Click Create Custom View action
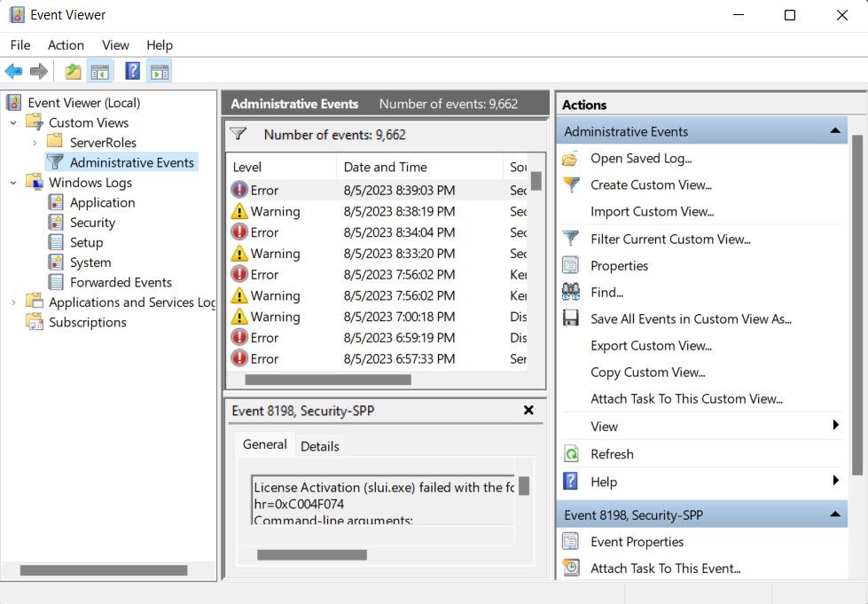This screenshot has width=868, height=604. click(651, 185)
